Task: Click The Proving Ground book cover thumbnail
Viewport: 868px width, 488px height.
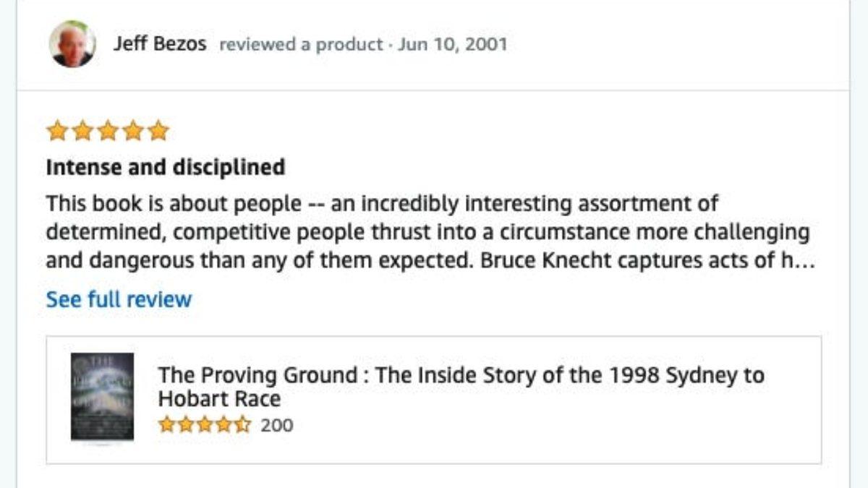Action: pyautogui.click(x=102, y=396)
